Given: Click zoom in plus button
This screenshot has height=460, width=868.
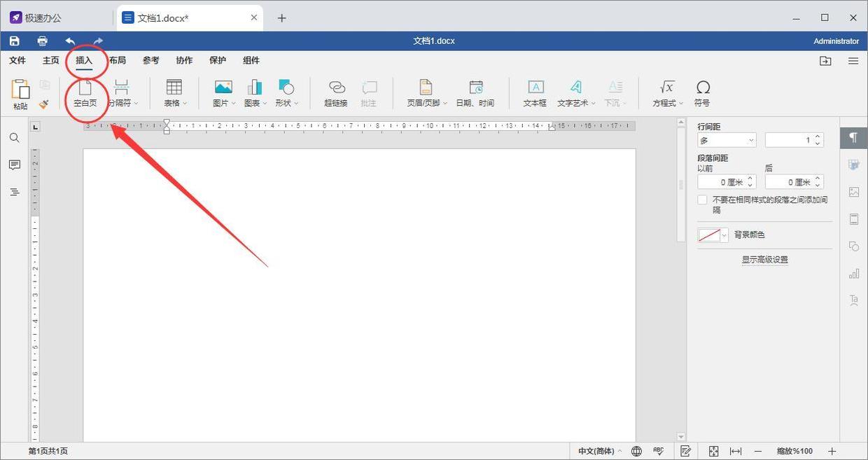Looking at the screenshot, I should tap(832, 451).
